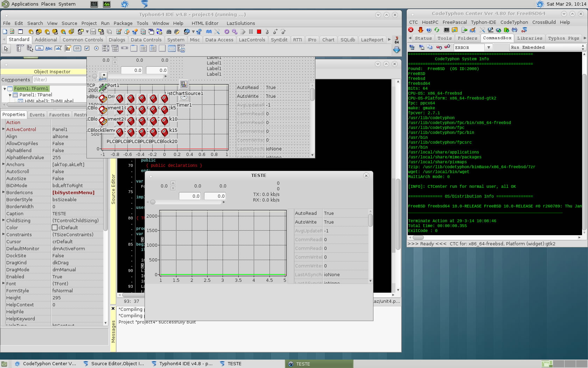Click the slider thumb on the design form
Image resolution: width=588 pixels, height=368 pixels.
[x=94, y=76]
